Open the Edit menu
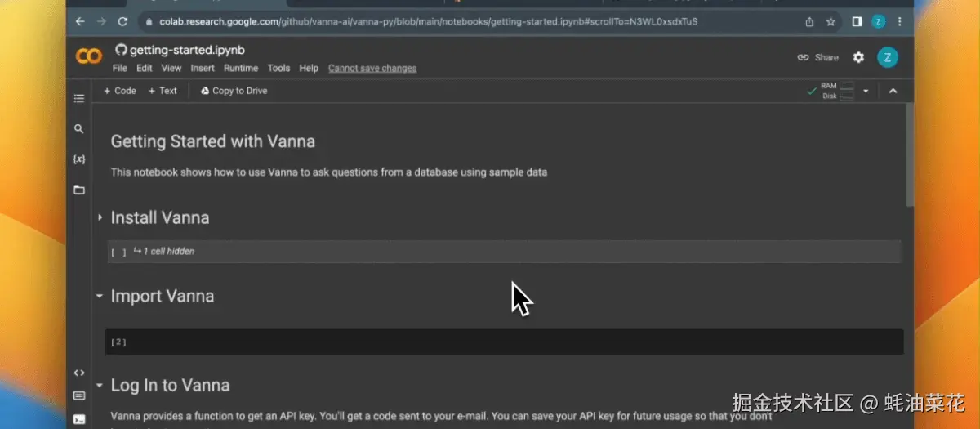The height and width of the screenshot is (429, 980). tap(145, 68)
